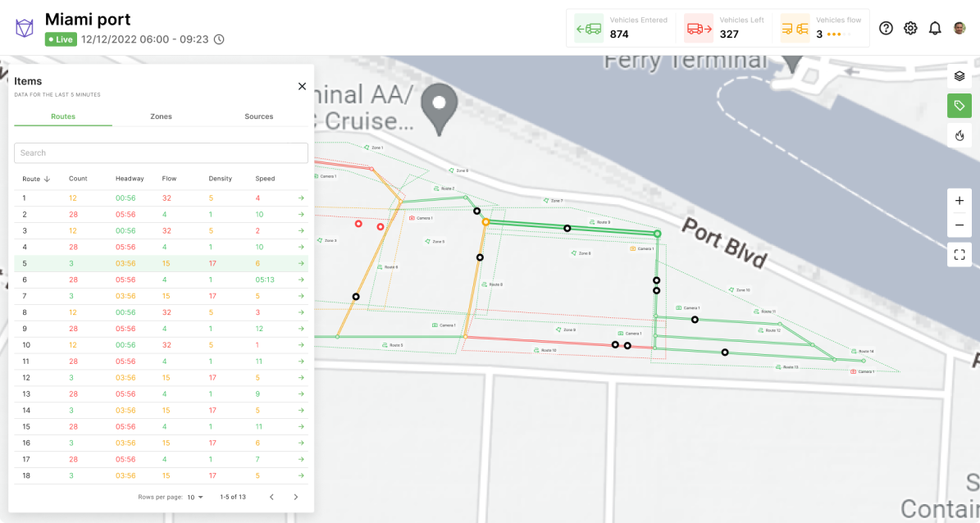Viewport: 980px width, 523px height.
Task: Sort by the Flow column header
Action: (170, 179)
